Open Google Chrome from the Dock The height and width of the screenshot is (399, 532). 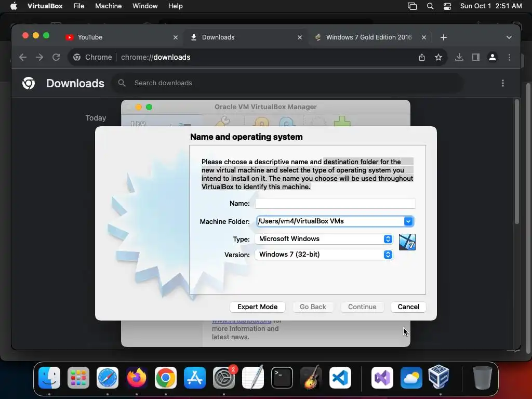tap(166, 378)
